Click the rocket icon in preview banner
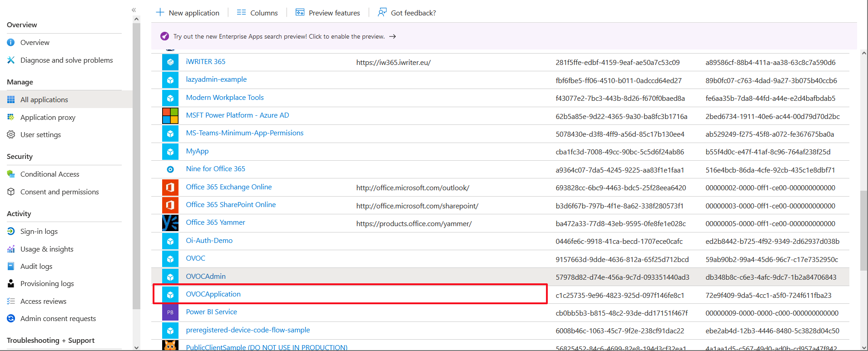The image size is (868, 351). pyautogui.click(x=164, y=36)
